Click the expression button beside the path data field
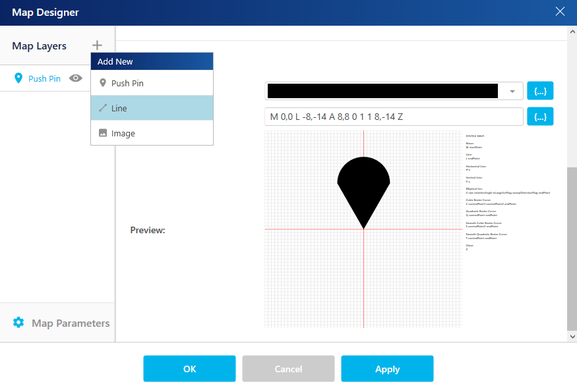 tap(540, 117)
